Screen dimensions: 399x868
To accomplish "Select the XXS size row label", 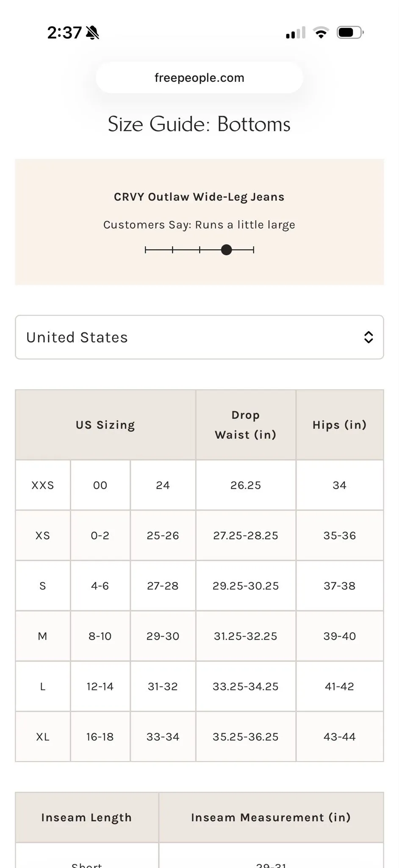I will coord(43,485).
